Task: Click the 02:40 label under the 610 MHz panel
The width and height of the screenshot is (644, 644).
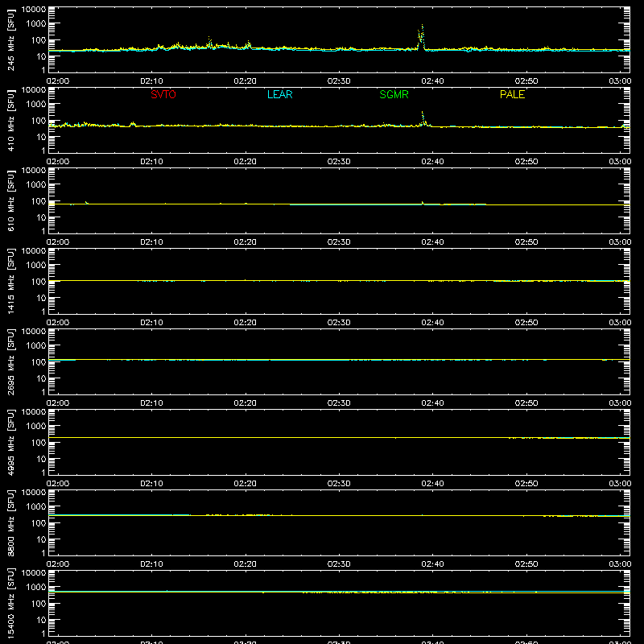Action: (432, 242)
